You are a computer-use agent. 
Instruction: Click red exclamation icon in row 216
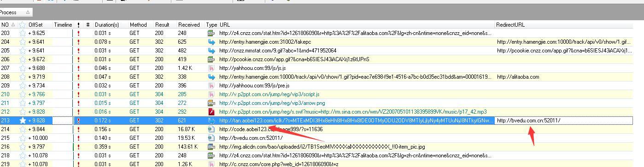tap(79, 147)
